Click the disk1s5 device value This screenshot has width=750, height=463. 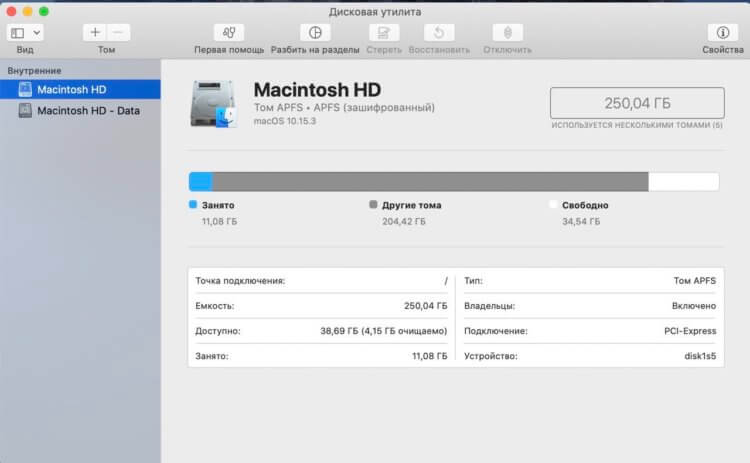point(700,356)
